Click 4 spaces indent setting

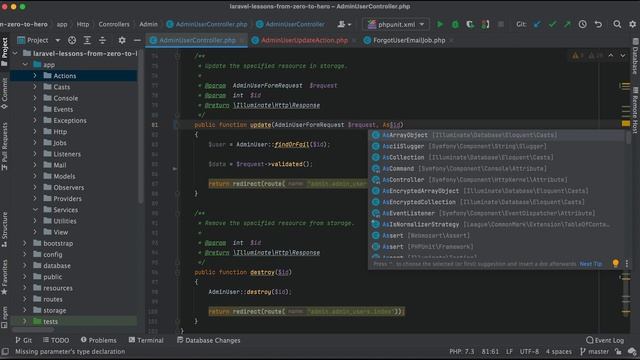pyautogui.click(x=559, y=351)
